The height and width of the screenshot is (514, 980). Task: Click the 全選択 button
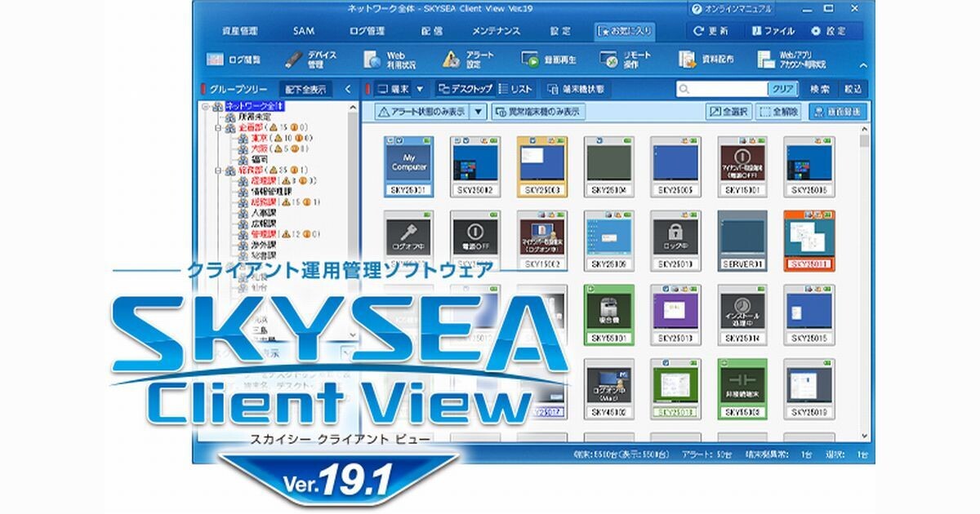tap(729, 112)
